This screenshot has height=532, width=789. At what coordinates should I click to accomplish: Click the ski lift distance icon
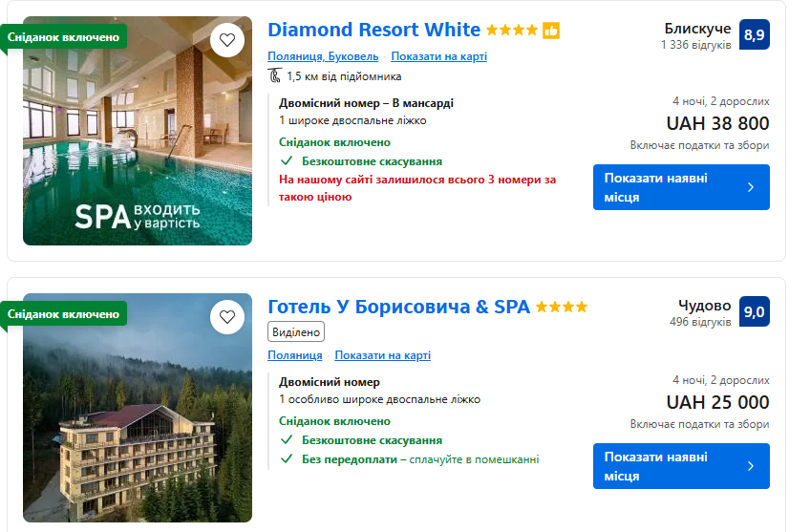point(274,76)
